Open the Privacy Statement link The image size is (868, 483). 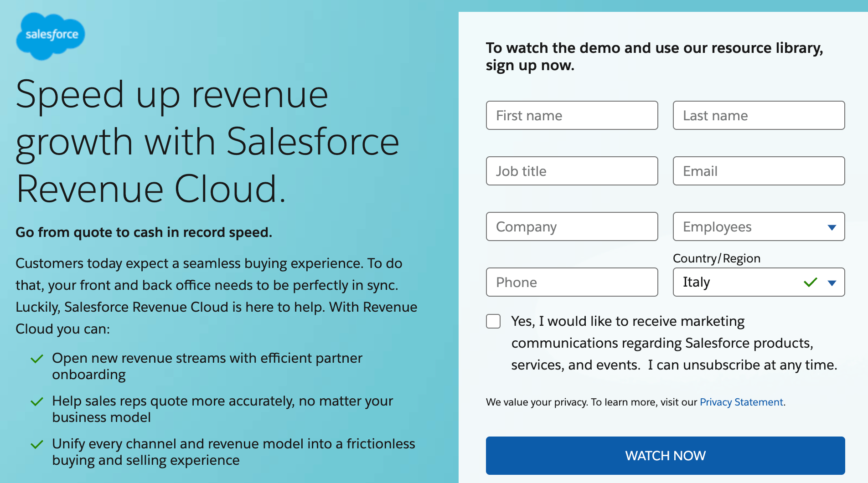click(x=741, y=402)
